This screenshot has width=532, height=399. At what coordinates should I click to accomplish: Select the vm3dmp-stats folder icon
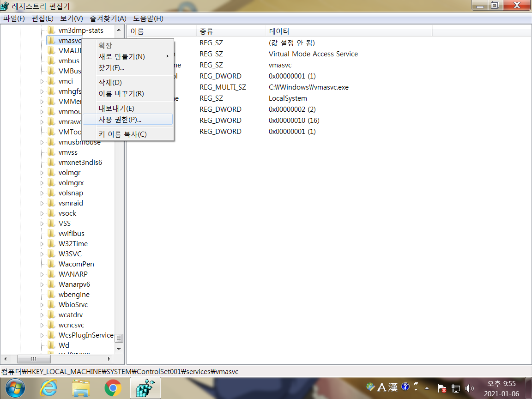pyautogui.click(x=51, y=30)
